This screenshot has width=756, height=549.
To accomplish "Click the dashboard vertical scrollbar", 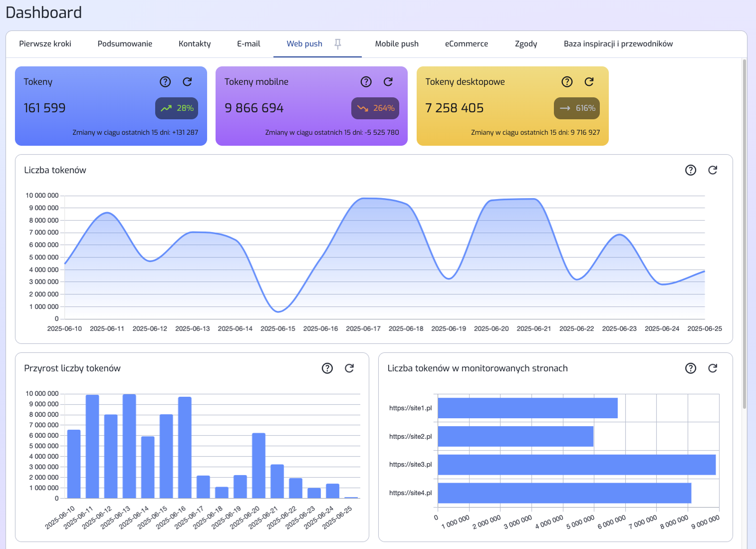I will (744, 235).
